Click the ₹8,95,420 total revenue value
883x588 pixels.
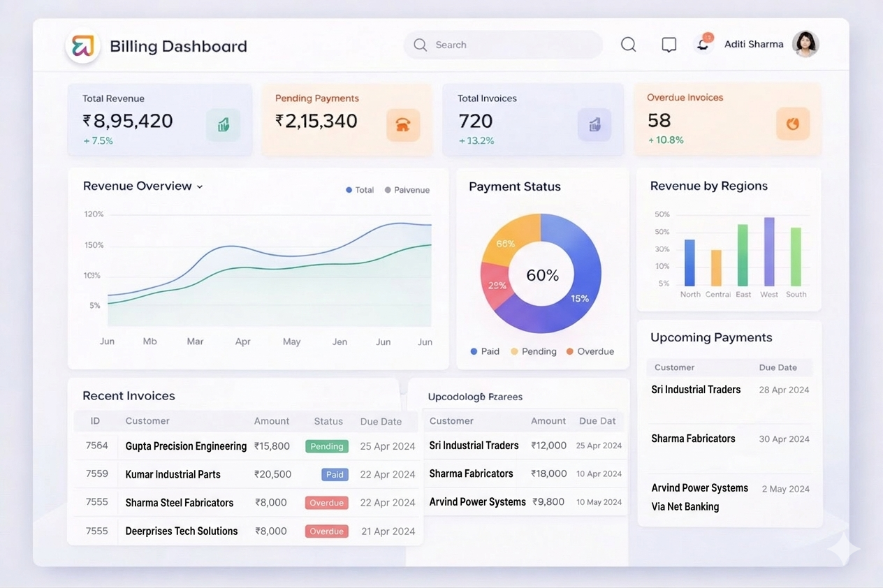(128, 121)
